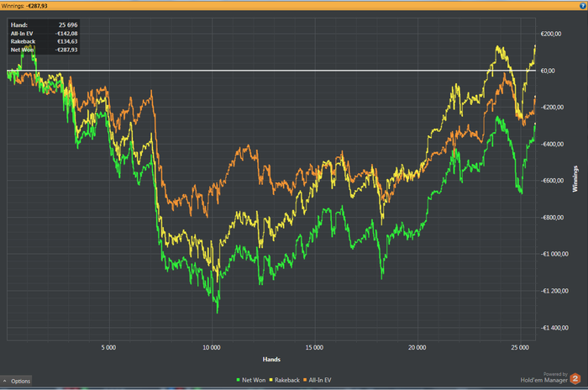Click the 25 000 x-axis label
Image resolution: width=588 pixels, height=390 pixels.
[520, 348]
